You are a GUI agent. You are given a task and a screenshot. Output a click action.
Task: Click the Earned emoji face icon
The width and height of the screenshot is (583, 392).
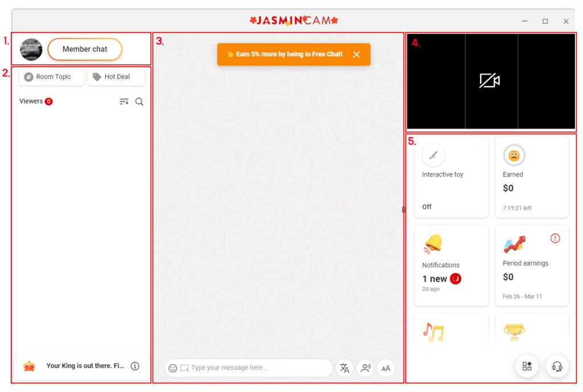coord(514,155)
